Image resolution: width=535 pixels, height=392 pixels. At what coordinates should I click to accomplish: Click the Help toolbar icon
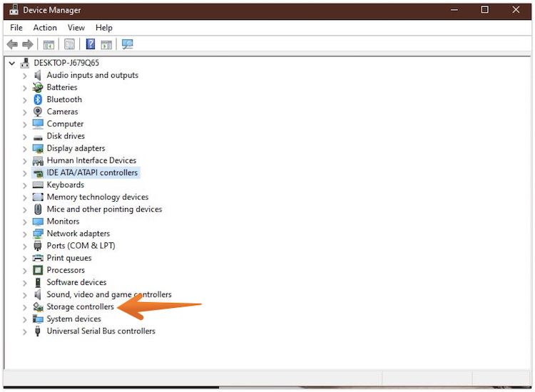point(91,44)
